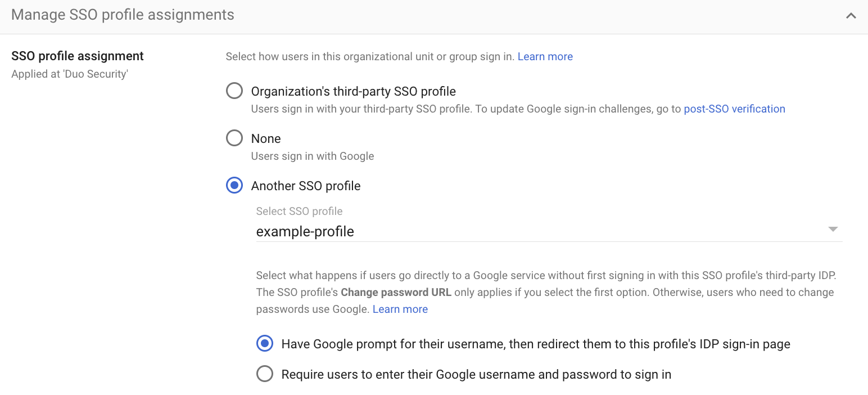Click the Manage SSO profile assignments title
The width and height of the screenshot is (868, 395).
[123, 14]
